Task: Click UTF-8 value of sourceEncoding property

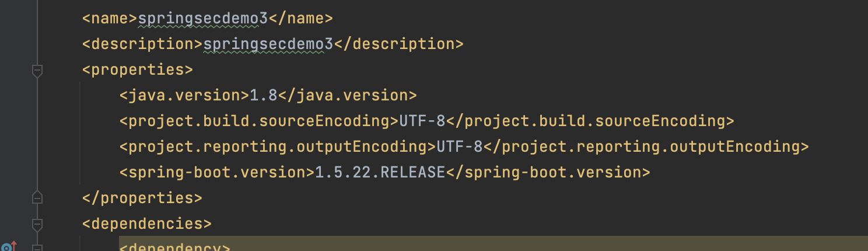Action: click(x=422, y=121)
